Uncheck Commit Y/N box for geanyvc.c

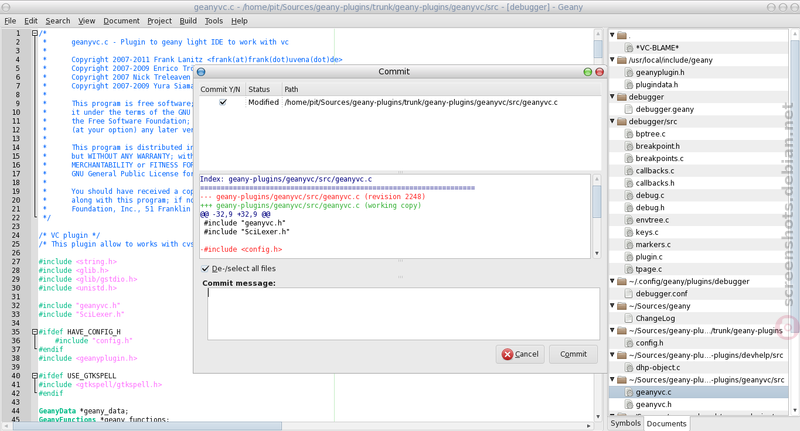point(223,102)
